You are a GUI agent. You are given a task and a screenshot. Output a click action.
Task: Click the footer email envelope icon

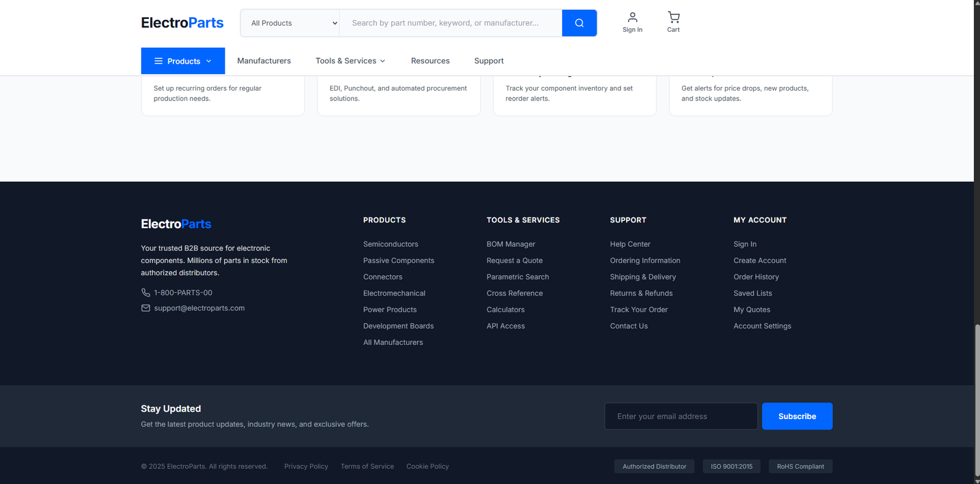pos(146,308)
